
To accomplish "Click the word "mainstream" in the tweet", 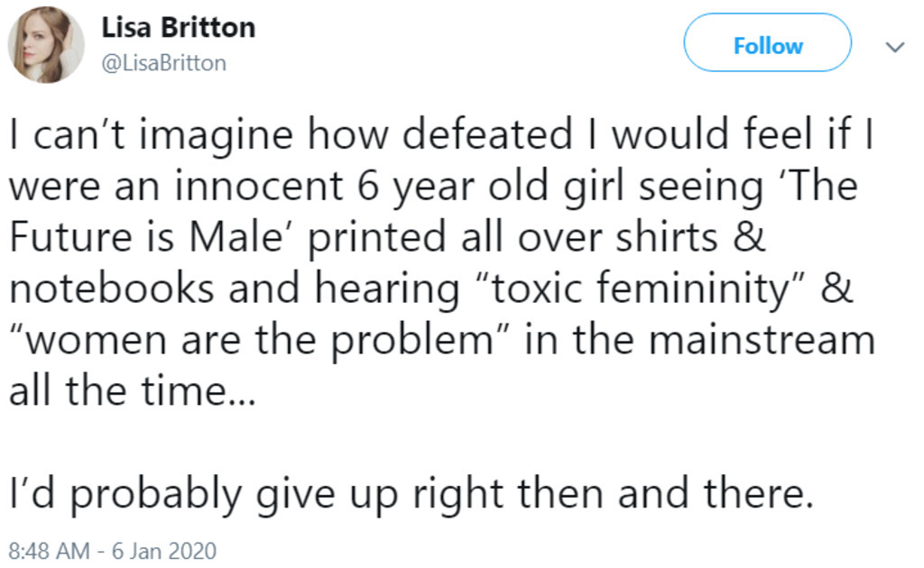I will [763, 342].
